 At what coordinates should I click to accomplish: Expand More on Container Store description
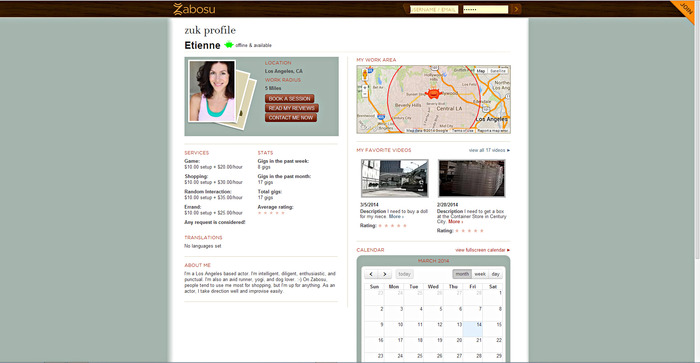(x=455, y=222)
